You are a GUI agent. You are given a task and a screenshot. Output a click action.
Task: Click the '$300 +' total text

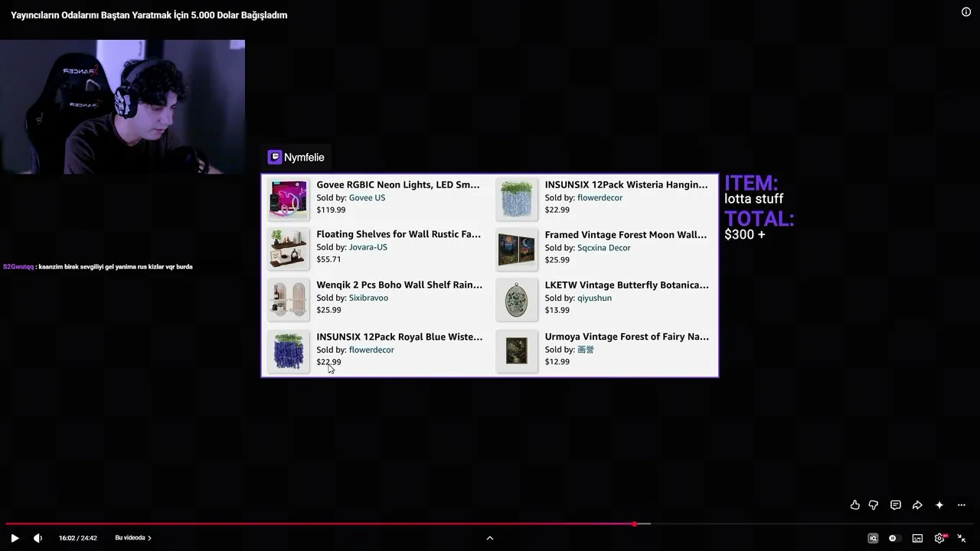745,235
